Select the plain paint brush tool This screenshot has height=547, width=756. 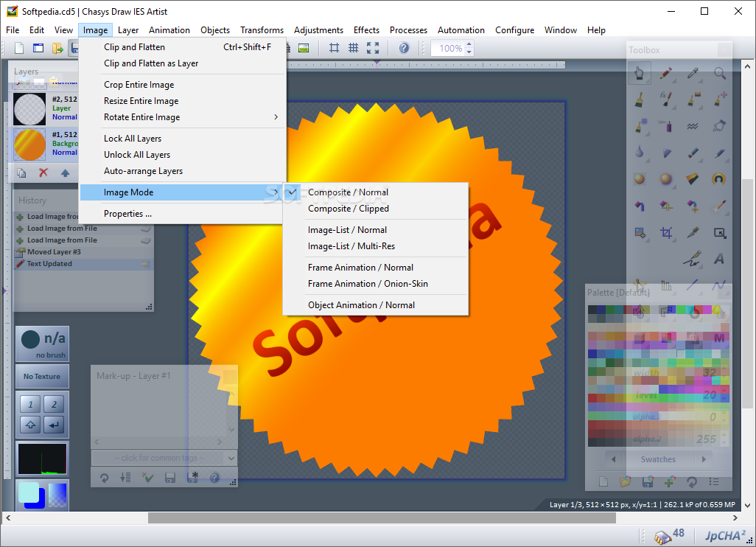click(640, 100)
